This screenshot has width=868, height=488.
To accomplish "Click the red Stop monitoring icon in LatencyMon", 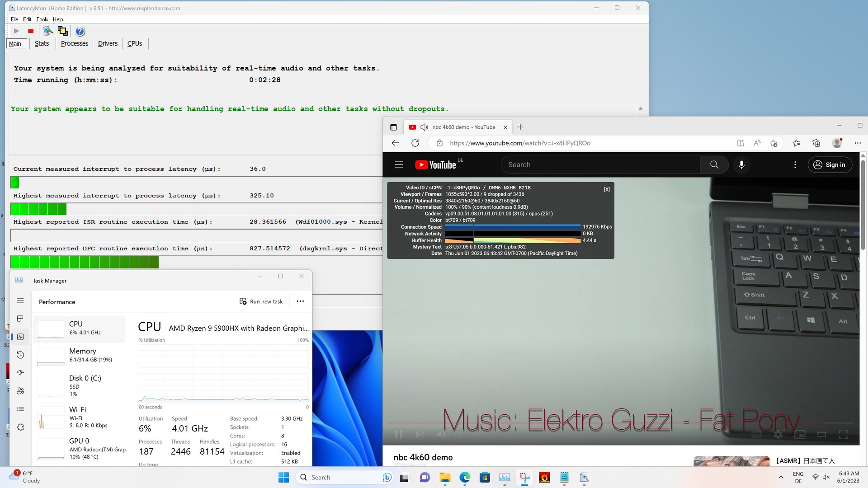I will point(31,31).
